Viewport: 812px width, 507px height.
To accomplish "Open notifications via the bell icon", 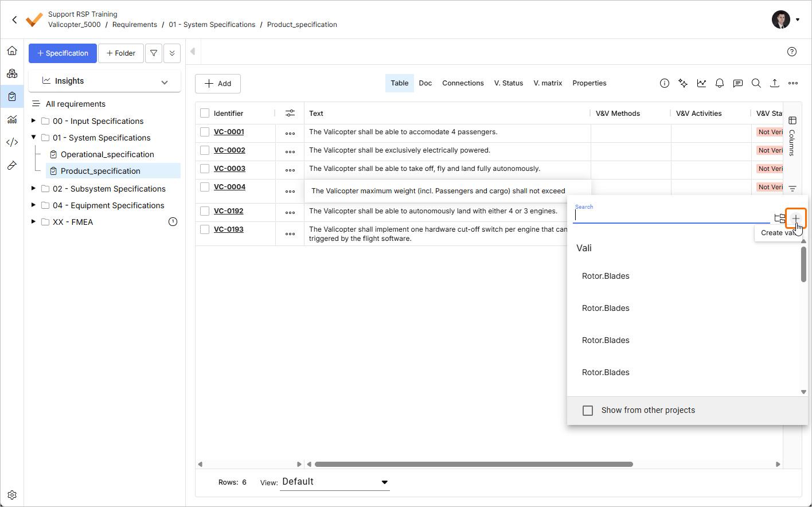I will click(720, 83).
